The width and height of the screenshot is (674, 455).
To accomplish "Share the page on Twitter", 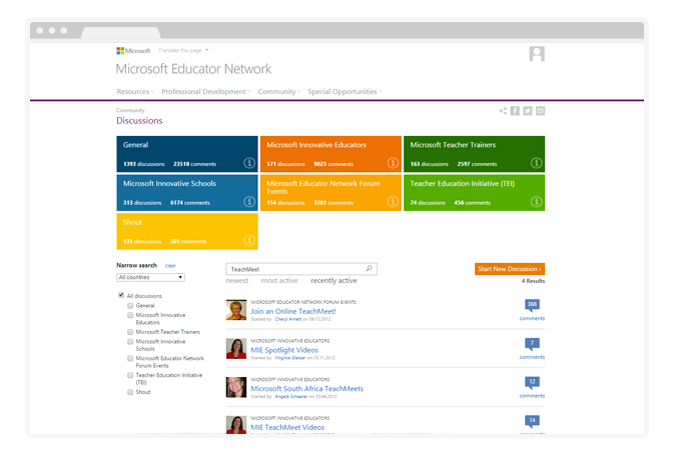I will [527, 111].
